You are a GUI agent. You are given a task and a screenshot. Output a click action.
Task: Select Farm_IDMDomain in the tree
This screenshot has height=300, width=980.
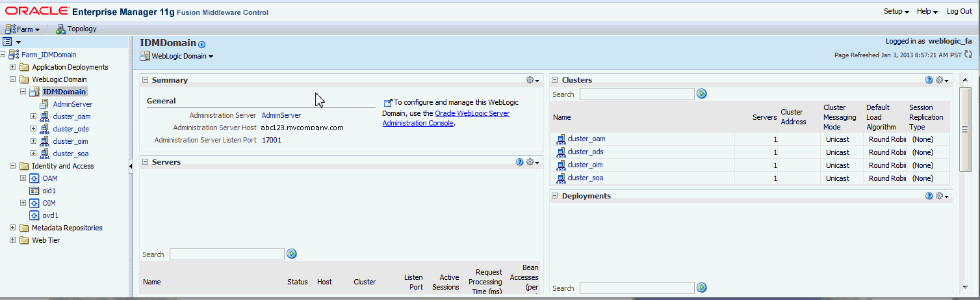click(x=49, y=55)
